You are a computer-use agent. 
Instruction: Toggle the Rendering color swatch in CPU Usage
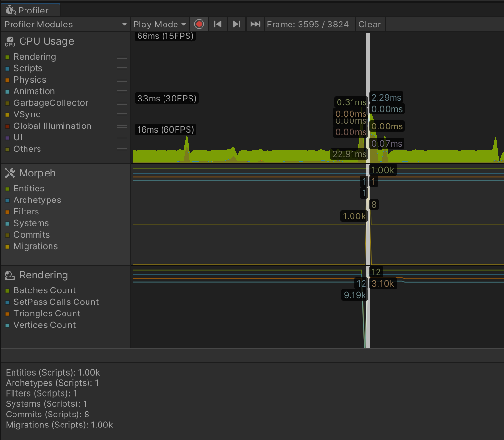(7, 57)
